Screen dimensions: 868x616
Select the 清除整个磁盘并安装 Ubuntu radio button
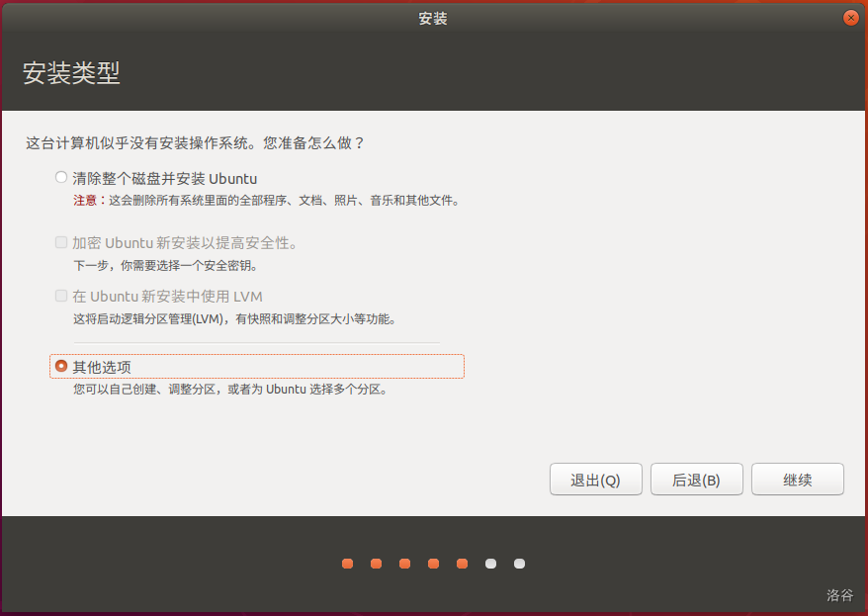click(x=61, y=178)
